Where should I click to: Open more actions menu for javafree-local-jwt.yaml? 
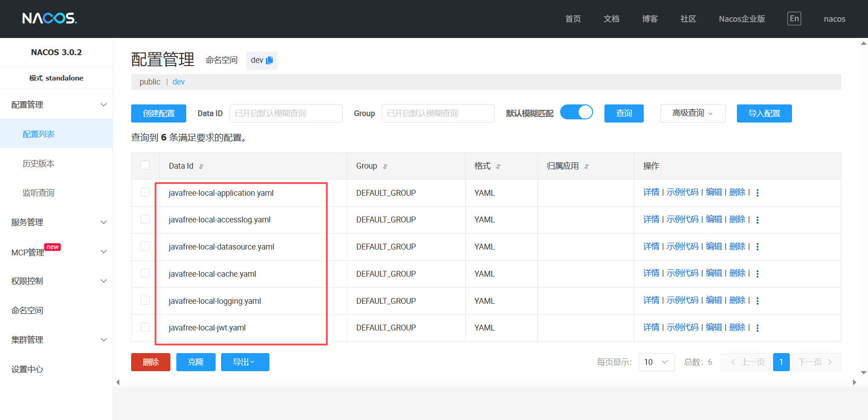pyautogui.click(x=757, y=328)
